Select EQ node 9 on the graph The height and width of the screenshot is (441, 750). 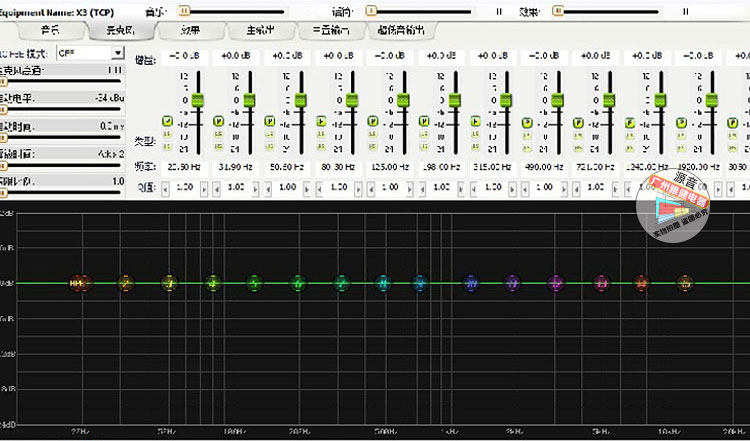click(x=420, y=283)
